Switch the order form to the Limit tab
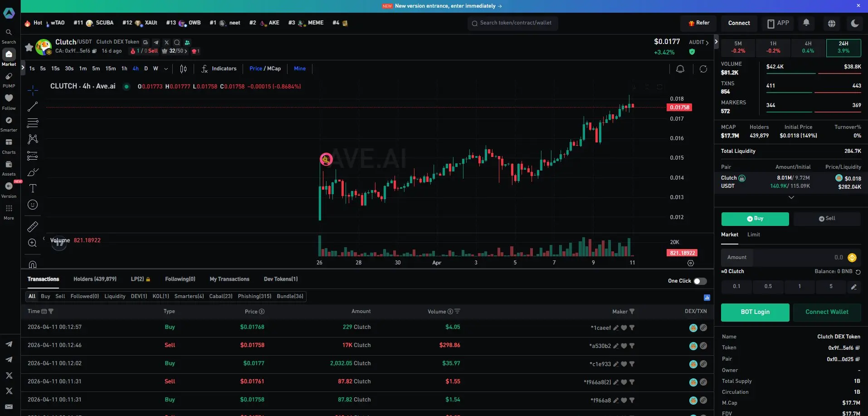The height and width of the screenshot is (416, 868). 754,235
